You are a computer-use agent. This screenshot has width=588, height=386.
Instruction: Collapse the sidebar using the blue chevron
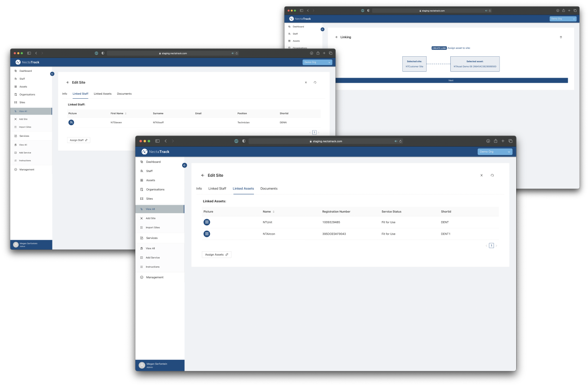(184, 165)
